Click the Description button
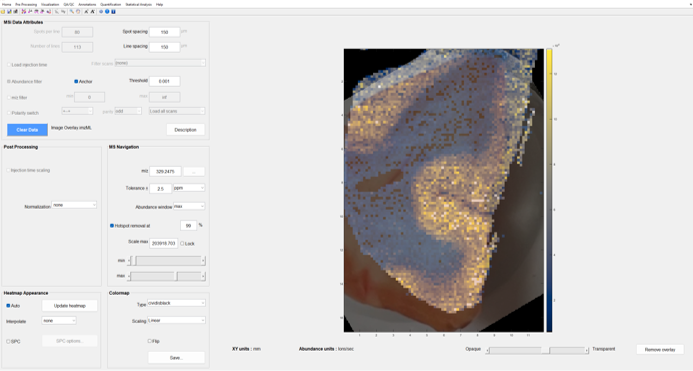 pyautogui.click(x=186, y=130)
